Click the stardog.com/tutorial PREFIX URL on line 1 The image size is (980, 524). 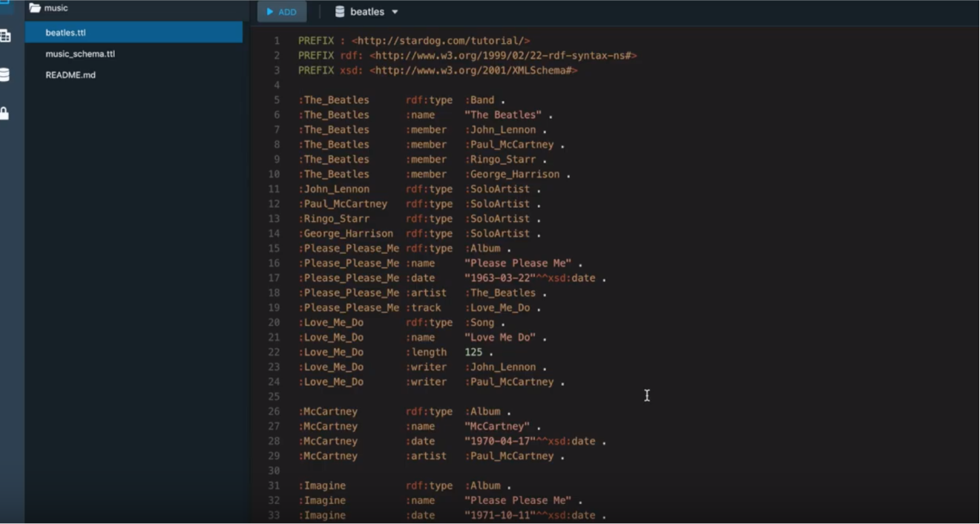tap(441, 41)
